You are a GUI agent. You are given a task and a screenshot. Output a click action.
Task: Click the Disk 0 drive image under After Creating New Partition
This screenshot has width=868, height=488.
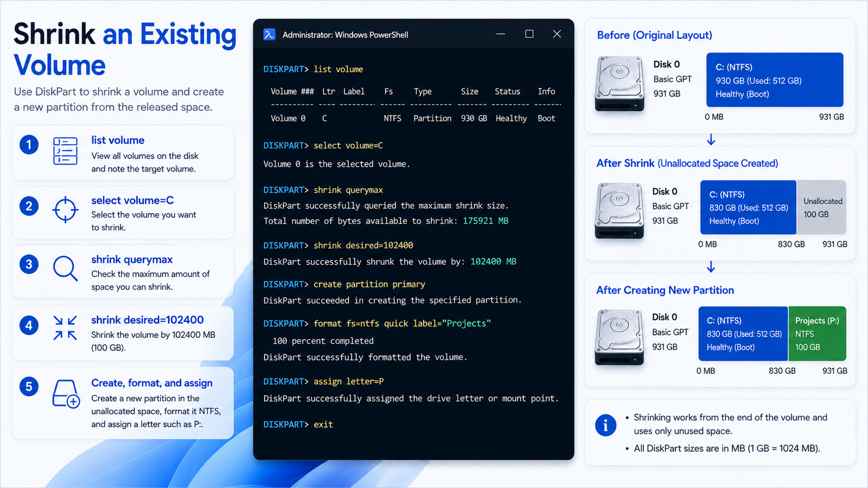(x=620, y=337)
